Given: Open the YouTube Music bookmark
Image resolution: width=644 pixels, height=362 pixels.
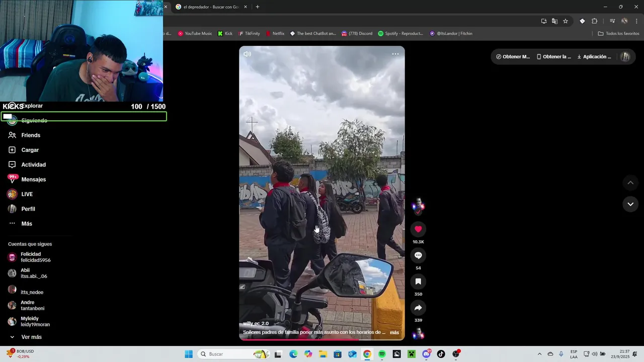Looking at the screenshot, I should tap(195, 34).
